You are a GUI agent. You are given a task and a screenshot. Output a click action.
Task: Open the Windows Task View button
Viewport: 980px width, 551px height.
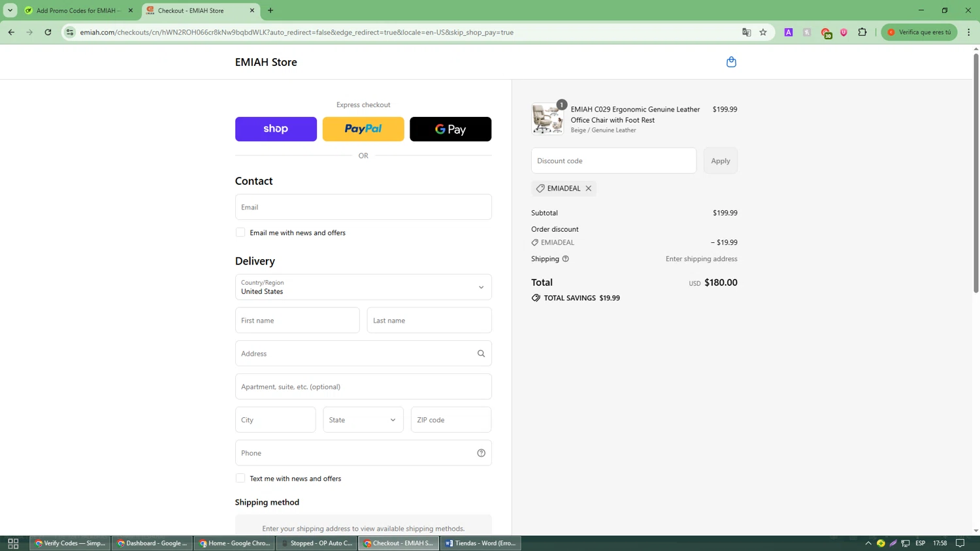coord(13,543)
